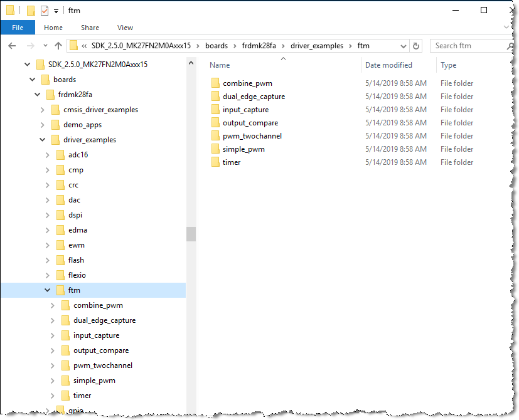The width and height of the screenshot is (519, 420).
Task: Click the Back navigation arrow
Action: click(13, 45)
